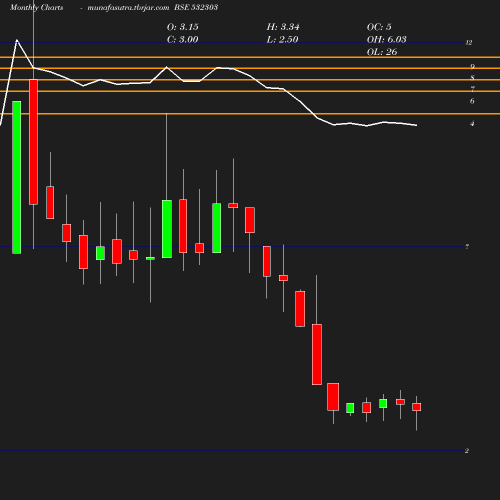
Task: Click the high value 'H: 3.34'
Action: (283, 27)
